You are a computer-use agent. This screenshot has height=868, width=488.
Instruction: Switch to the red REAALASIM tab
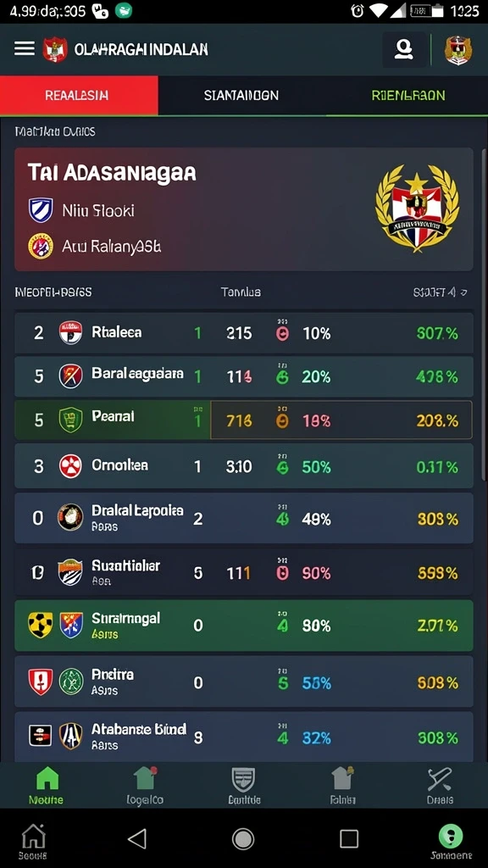(x=79, y=95)
